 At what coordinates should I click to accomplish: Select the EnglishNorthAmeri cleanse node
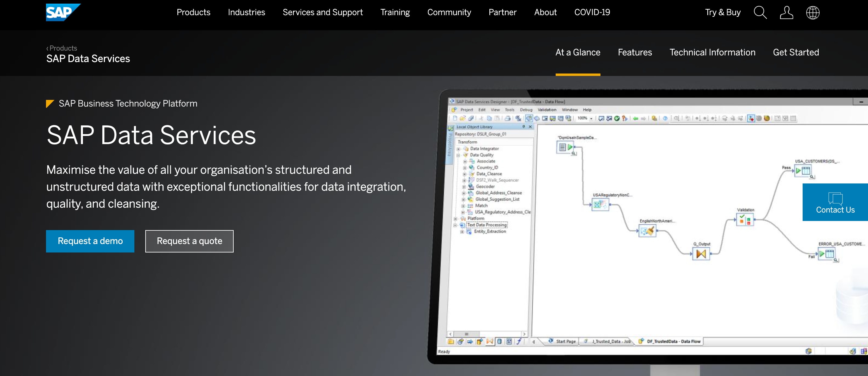[x=647, y=231]
